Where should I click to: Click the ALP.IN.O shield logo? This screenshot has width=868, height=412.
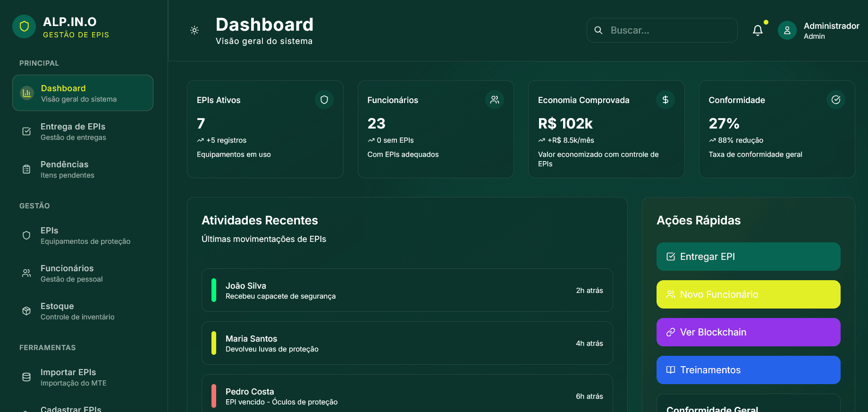24,26
